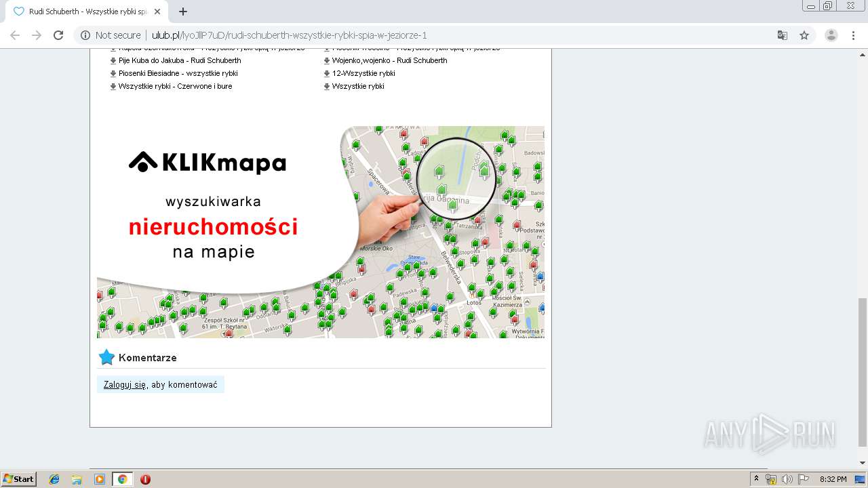Open the media player taskbar icon
The width and height of the screenshot is (868, 488).
(x=99, y=479)
